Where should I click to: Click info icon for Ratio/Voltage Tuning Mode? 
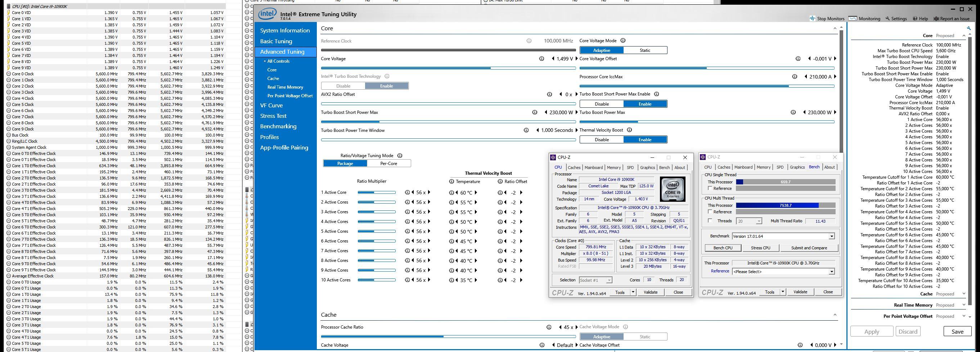(x=400, y=156)
